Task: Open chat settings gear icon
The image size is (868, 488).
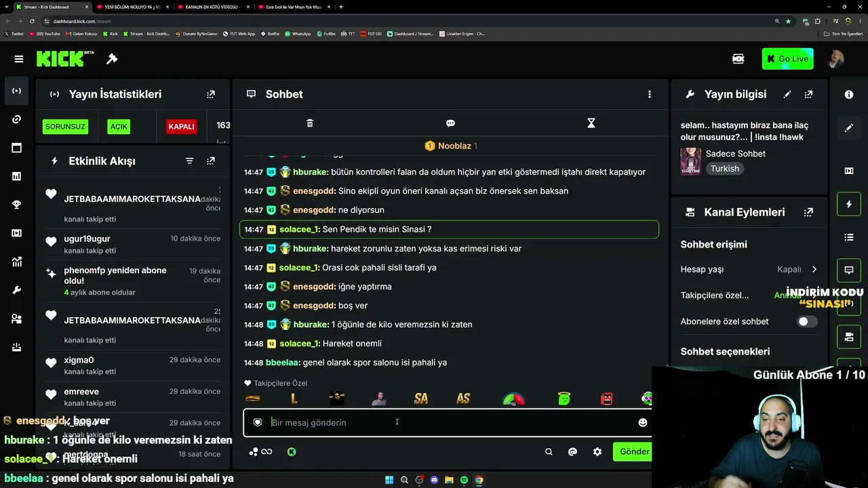Action: click(597, 451)
